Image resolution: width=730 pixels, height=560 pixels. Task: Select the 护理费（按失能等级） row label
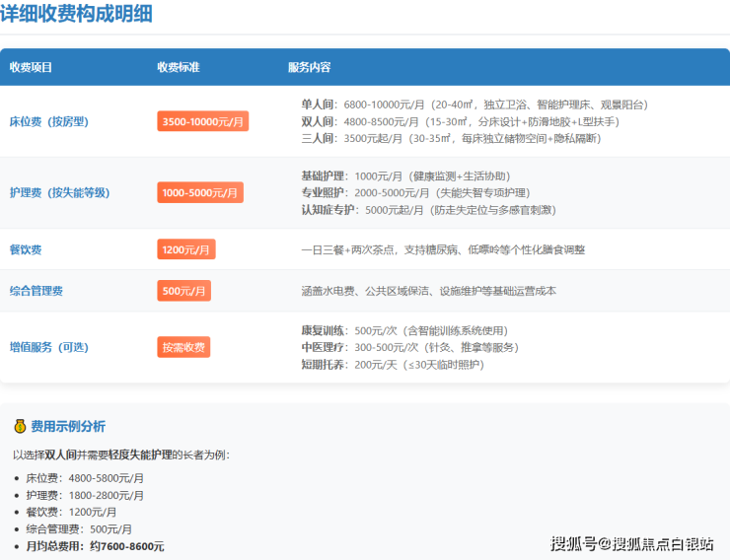pyautogui.click(x=59, y=193)
